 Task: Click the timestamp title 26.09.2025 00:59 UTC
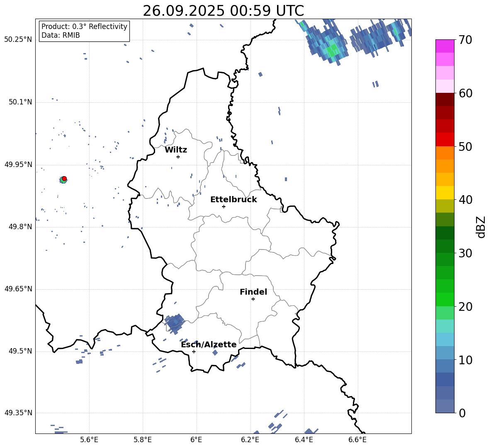[x=223, y=11]
